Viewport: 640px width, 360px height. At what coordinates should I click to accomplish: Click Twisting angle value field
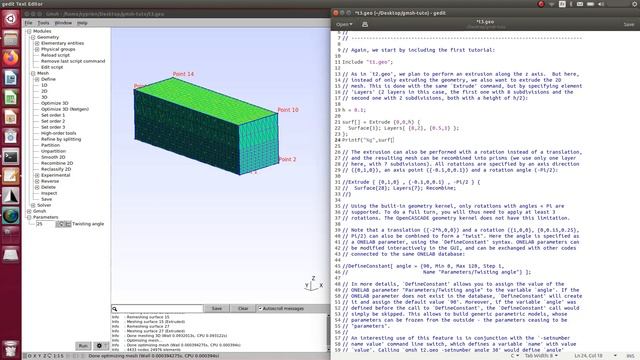pyautogui.click(x=45, y=224)
